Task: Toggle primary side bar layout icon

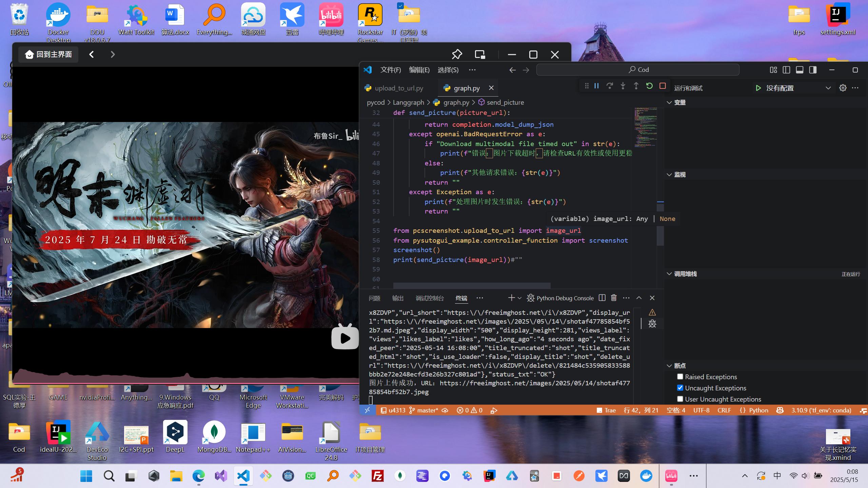Action: tap(786, 70)
